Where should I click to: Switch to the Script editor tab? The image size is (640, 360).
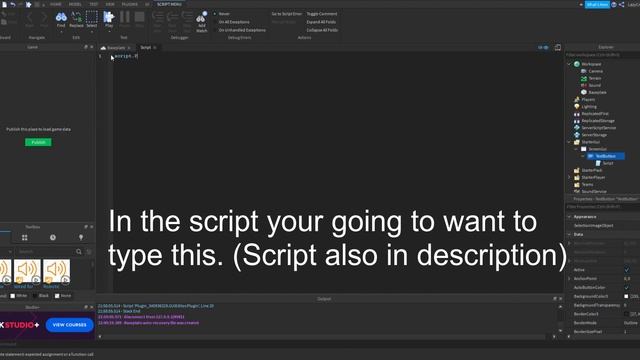[x=146, y=48]
